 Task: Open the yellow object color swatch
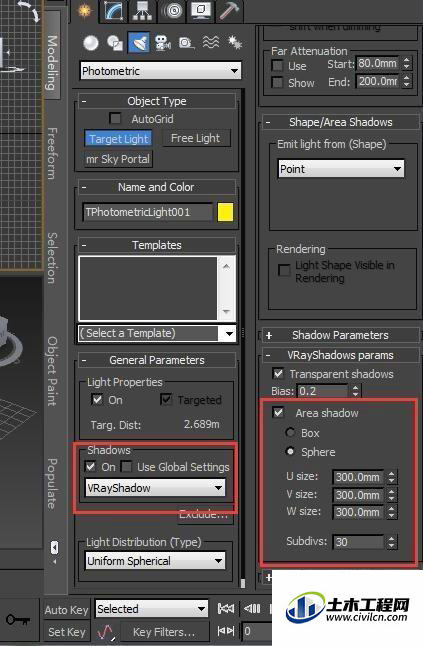click(x=225, y=212)
